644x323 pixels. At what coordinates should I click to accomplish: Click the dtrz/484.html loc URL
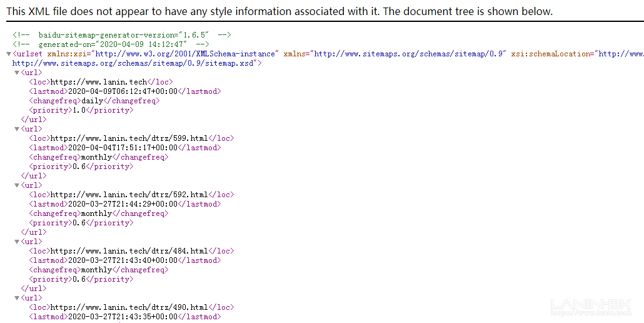[129, 251]
